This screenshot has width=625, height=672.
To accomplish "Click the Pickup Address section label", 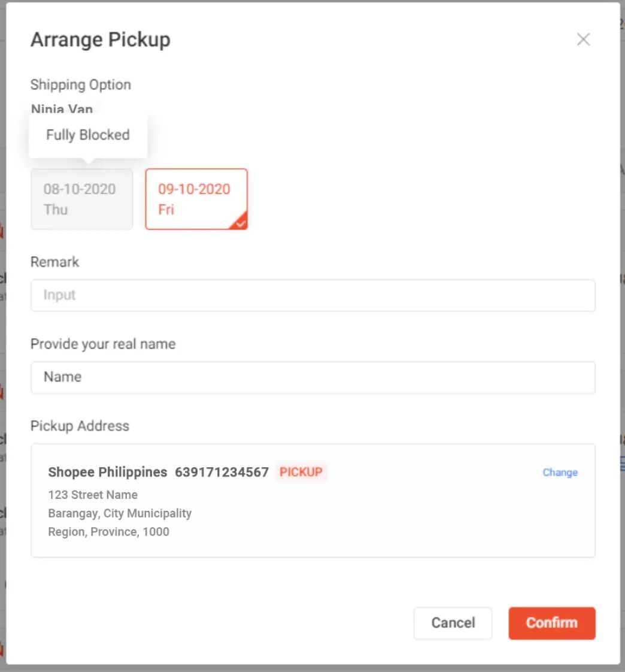I will click(x=80, y=426).
